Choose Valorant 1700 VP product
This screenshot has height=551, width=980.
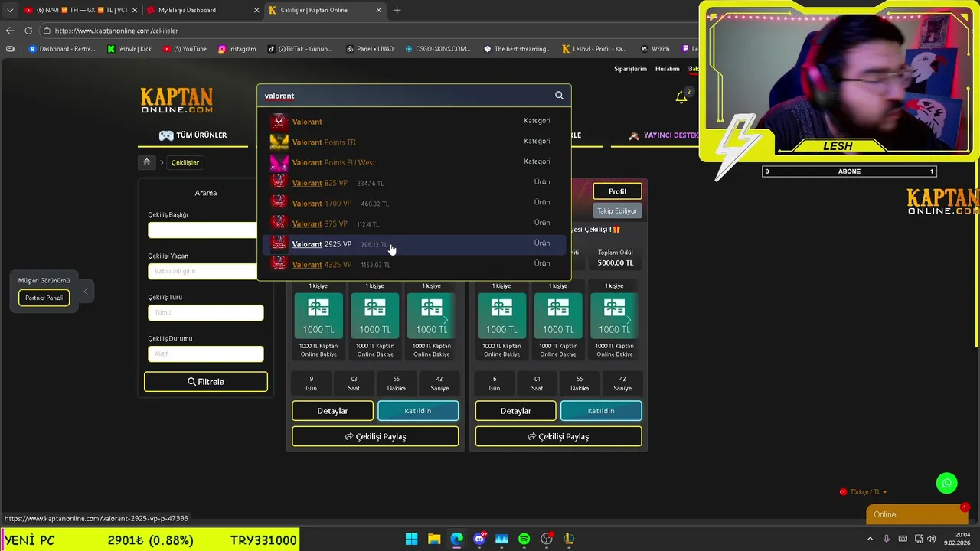[413, 203]
